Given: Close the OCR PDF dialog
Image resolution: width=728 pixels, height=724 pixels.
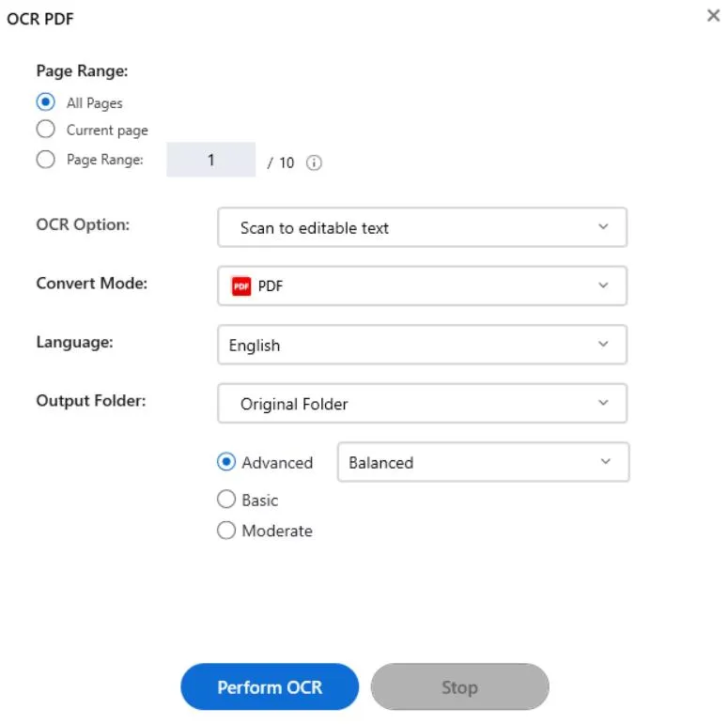Looking at the screenshot, I should pos(713,16).
